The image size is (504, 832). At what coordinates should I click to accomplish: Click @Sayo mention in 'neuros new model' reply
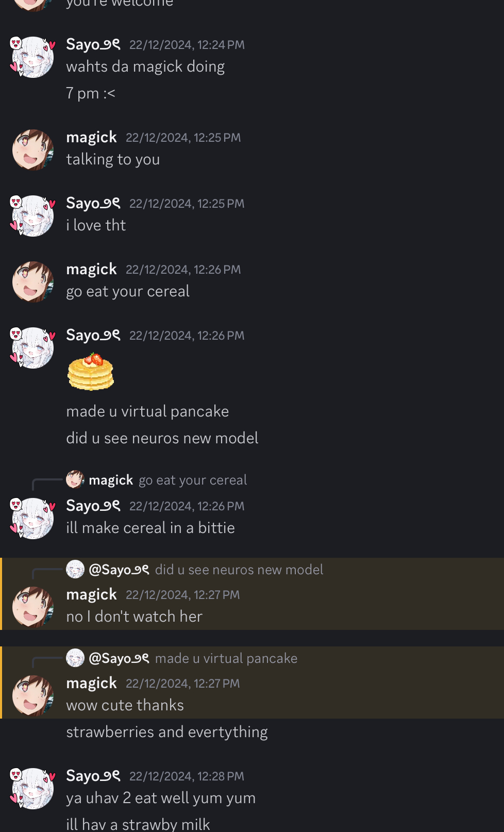coord(119,570)
